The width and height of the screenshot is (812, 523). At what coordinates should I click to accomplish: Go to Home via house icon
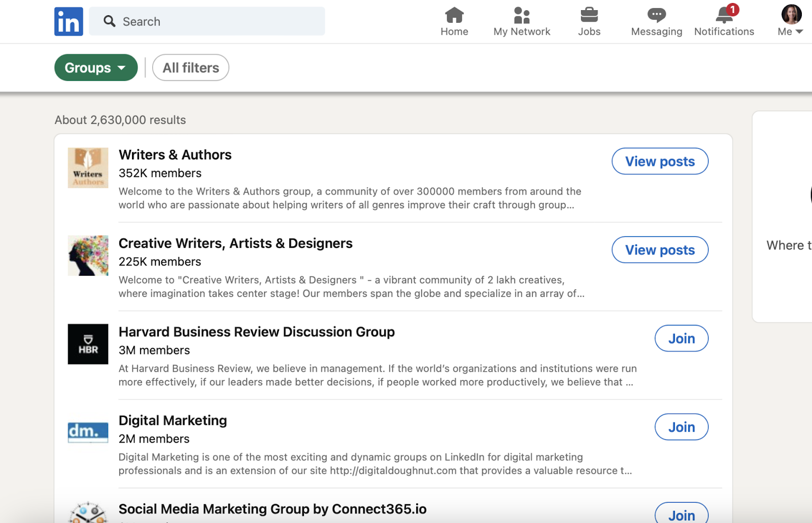[x=454, y=15]
